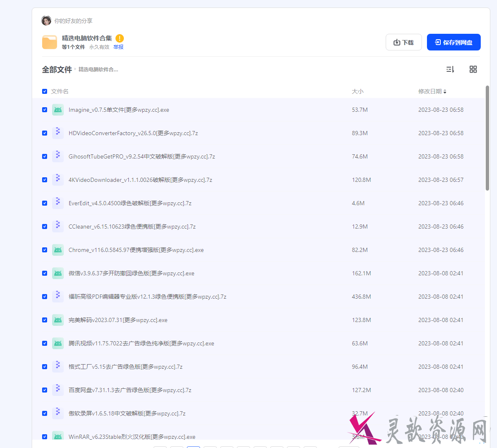
Task: Click the 举报 report link
Action: [x=118, y=47]
